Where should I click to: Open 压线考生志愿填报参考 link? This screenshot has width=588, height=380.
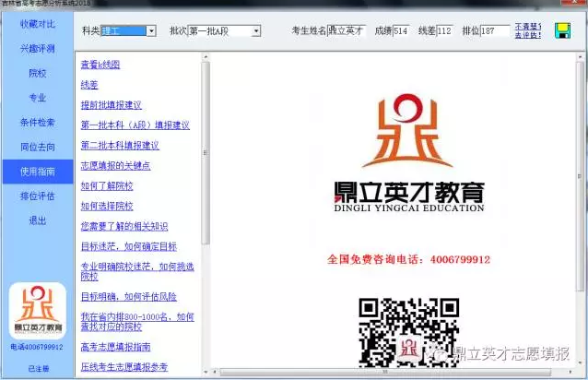coord(124,367)
